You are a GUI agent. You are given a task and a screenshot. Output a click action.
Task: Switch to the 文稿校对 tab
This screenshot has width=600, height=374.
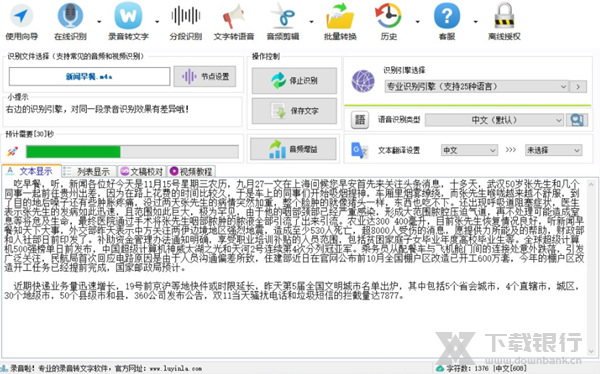pos(142,171)
